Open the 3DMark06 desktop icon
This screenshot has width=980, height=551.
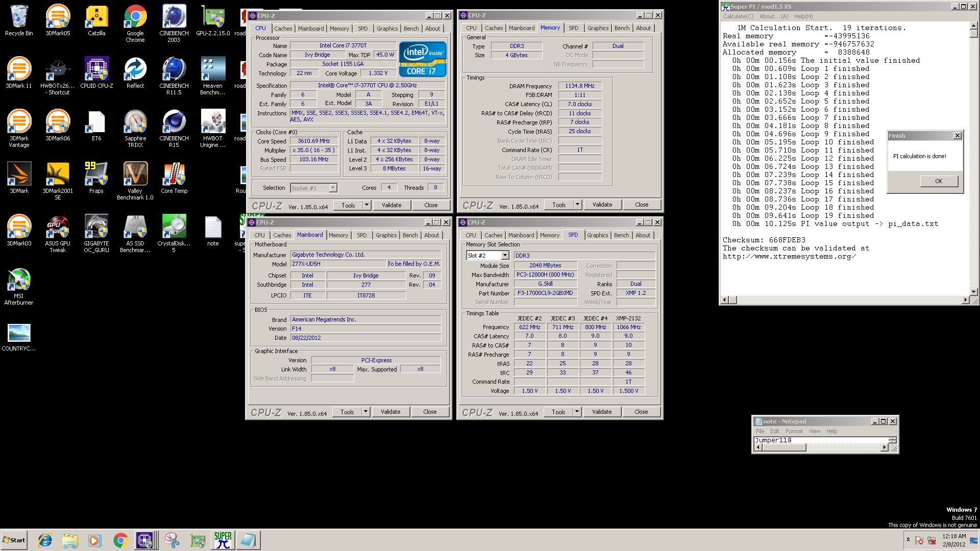[58, 126]
